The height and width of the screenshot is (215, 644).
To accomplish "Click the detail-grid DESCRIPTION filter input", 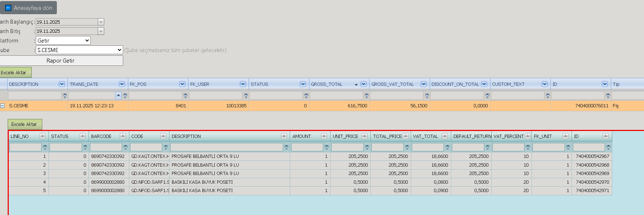I will click(227, 147).
